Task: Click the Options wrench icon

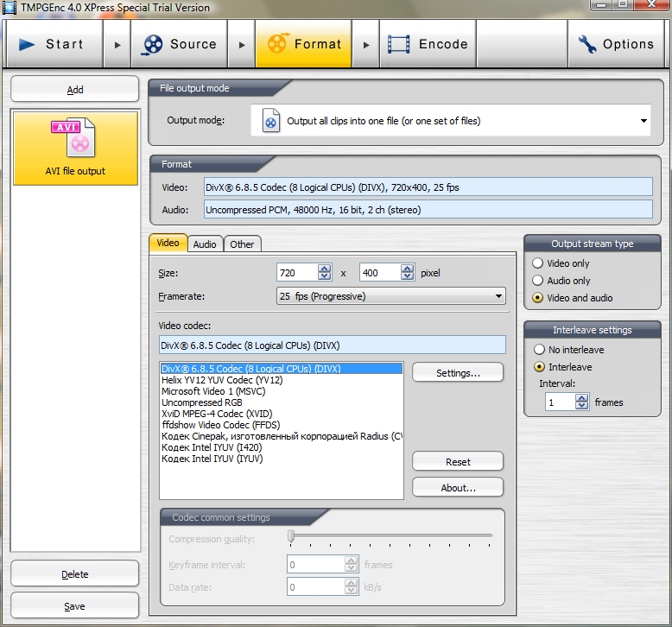Action: tap(586, 44)
